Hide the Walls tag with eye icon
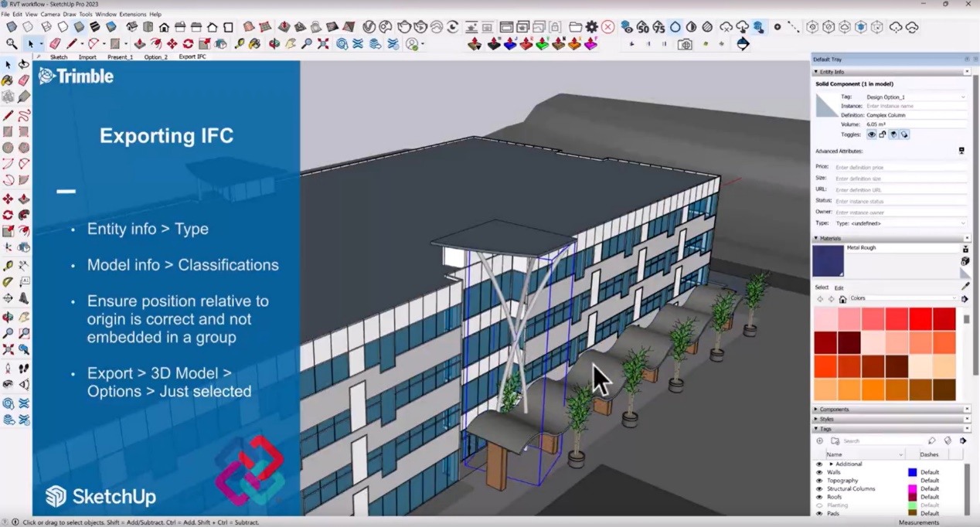Image resolution: width=980 pixels, height=527 pixels. coord(819,472)
